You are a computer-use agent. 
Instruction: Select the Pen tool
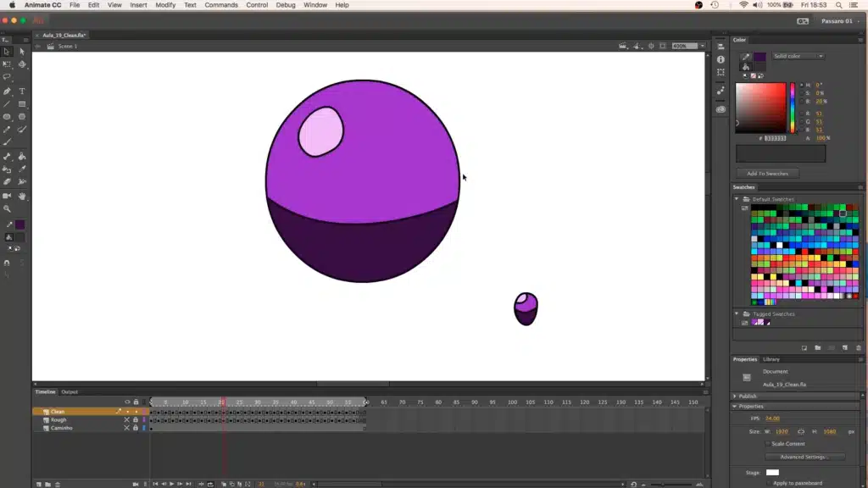pyautogui.click(x=7, y=91)
